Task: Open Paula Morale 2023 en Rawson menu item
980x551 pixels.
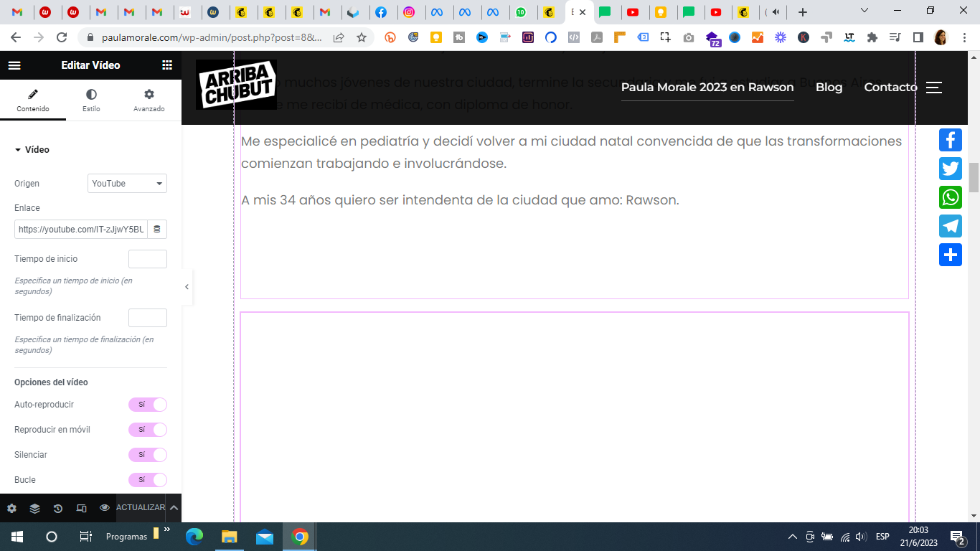Action: 707,88
